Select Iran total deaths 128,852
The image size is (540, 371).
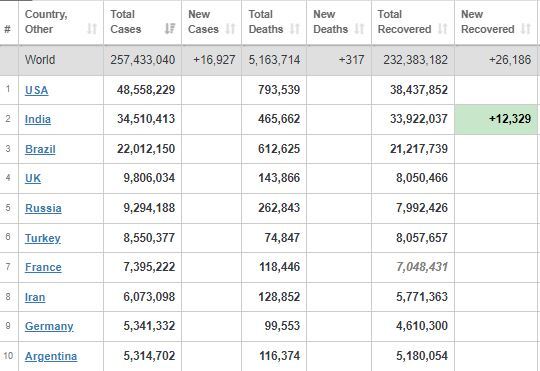pyautogui.click(x=279, y=297)
